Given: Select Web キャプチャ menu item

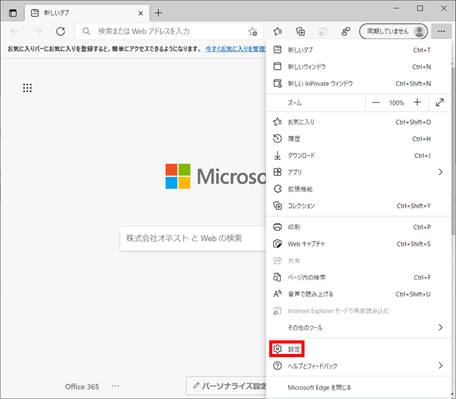Looking at the screenshot, I should click(x=359, y=244).
